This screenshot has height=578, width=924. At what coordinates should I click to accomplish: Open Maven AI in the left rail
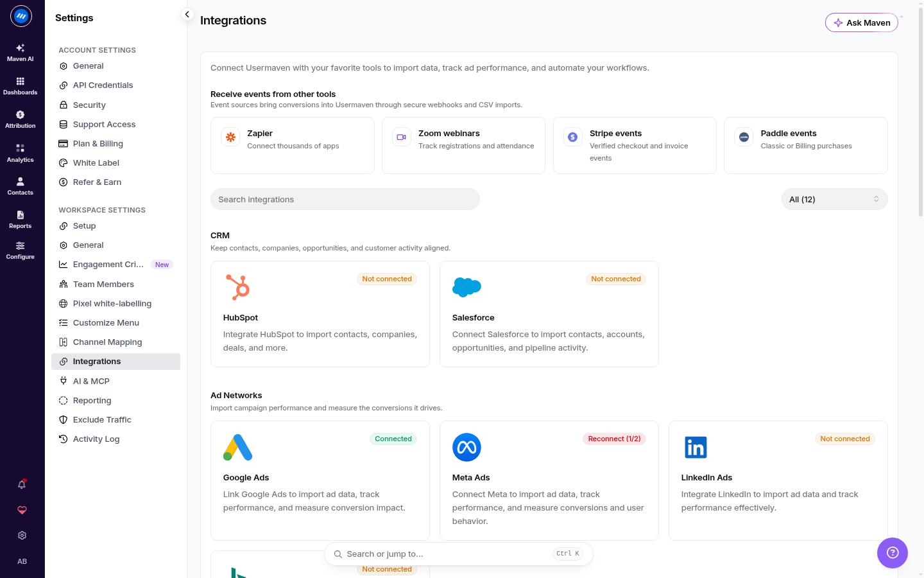click(21, 53)
